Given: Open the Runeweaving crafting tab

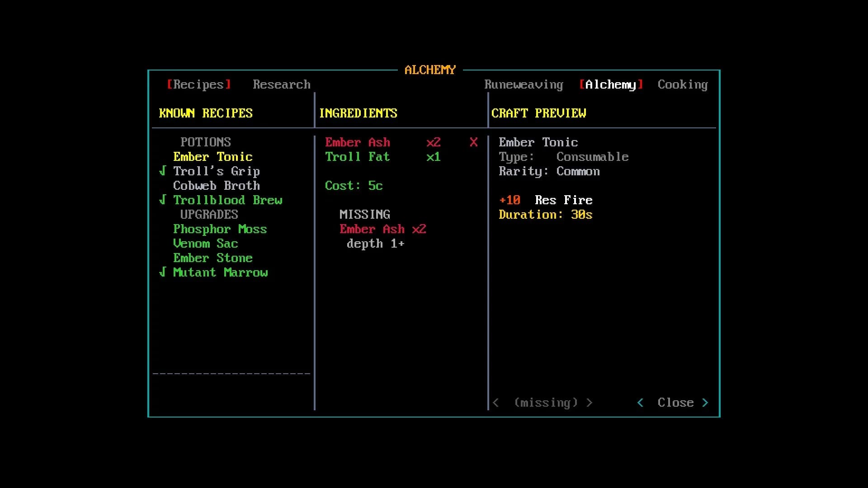Looking at the screenshot, I should [x=524, y=84].
